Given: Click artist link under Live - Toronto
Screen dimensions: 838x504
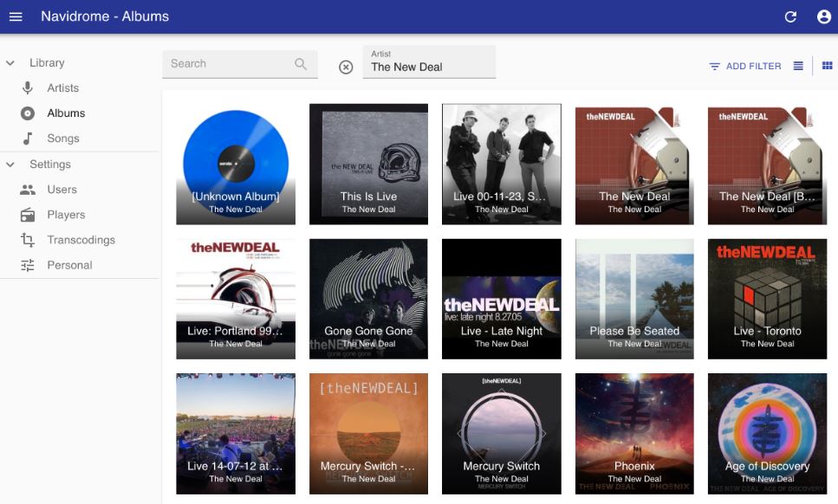Looking at the screenshot, I should pos(768,344).
